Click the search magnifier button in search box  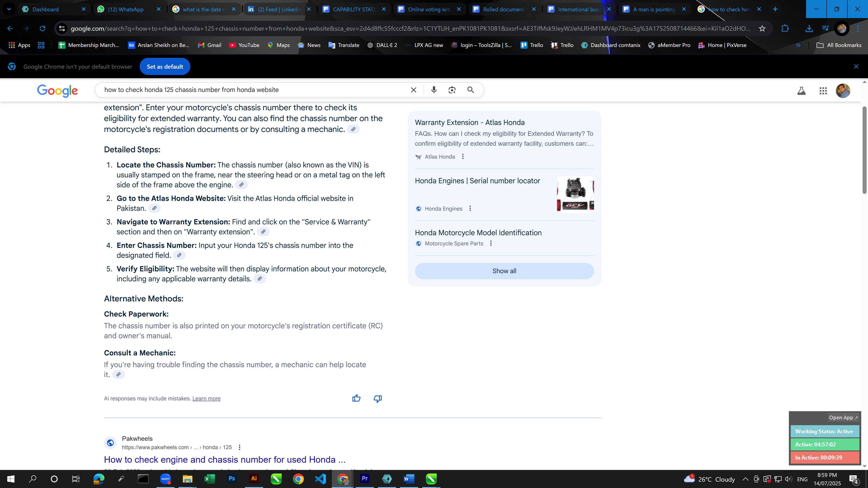coord(471,90)
